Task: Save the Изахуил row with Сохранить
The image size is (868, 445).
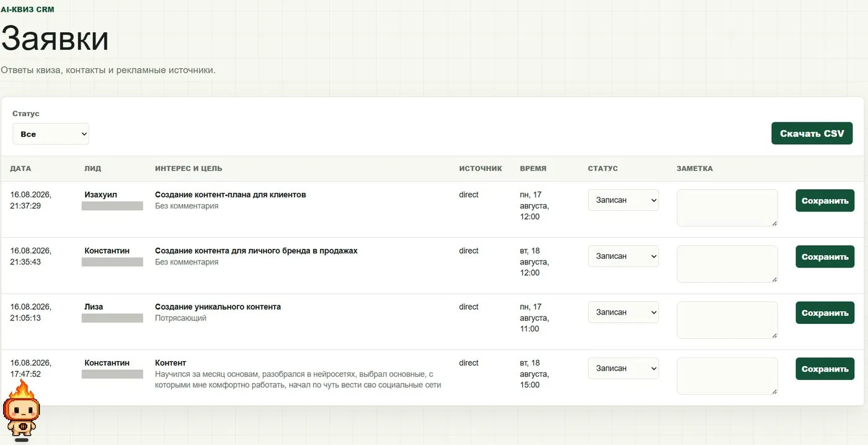Action: (825, 200)
